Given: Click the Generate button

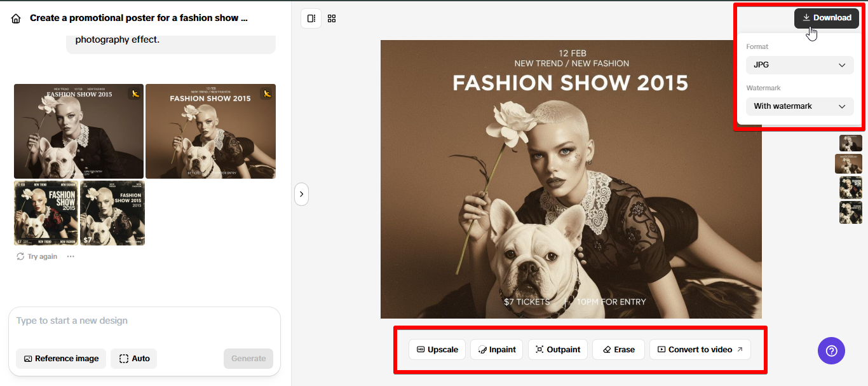Looking at the screenshot, I should 248,359.
